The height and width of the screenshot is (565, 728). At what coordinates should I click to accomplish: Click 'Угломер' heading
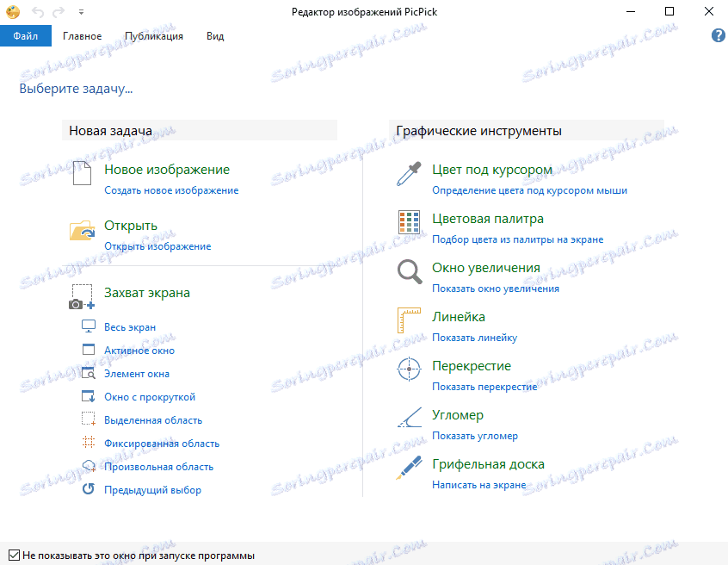point(457,415)
